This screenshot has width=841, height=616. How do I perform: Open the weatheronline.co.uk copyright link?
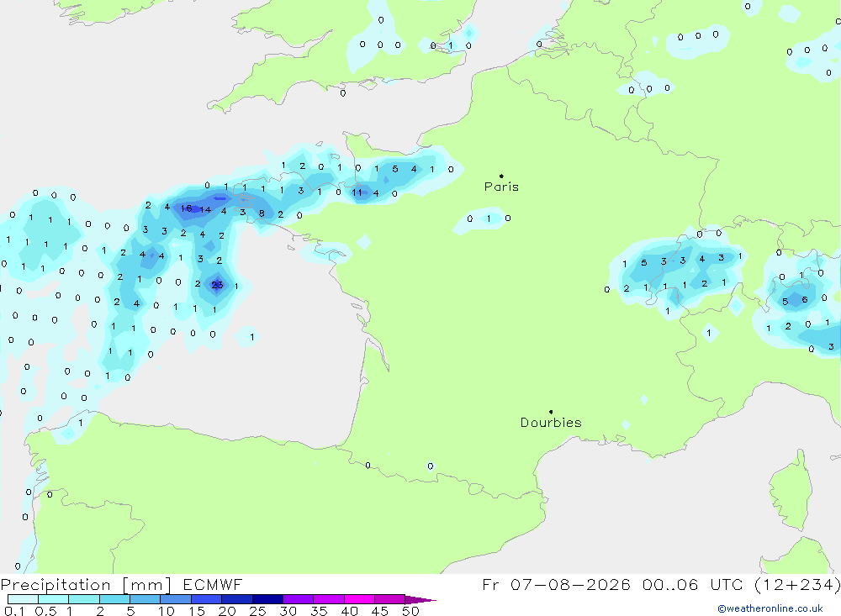coord(770,608)
